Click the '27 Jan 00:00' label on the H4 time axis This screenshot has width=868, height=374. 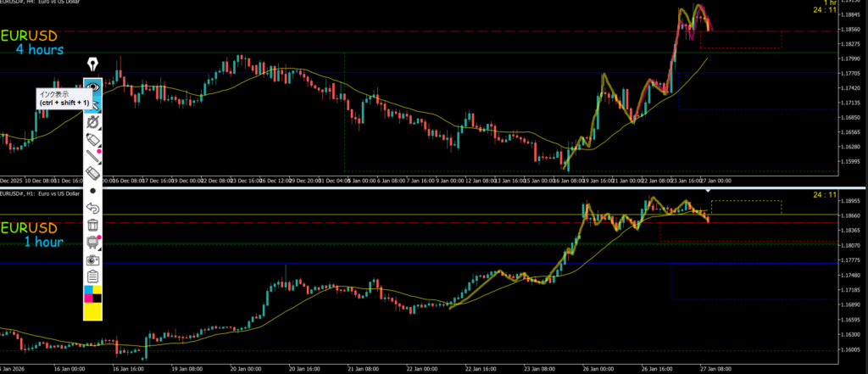coord(716,181)
